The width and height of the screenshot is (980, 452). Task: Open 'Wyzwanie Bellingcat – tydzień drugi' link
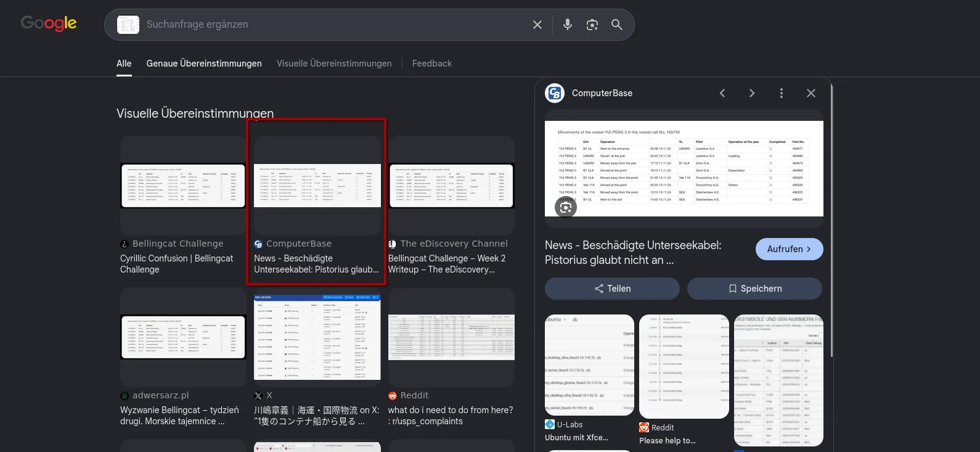(179, 416)
